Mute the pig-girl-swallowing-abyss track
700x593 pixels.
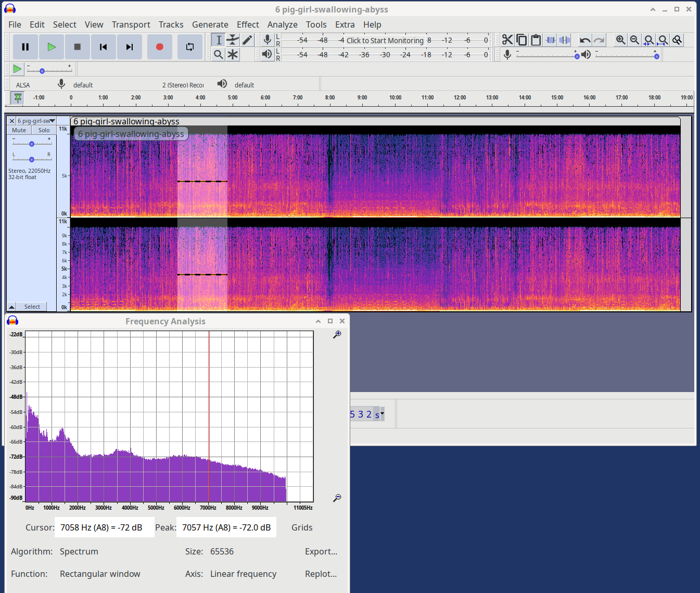tap(19, 130)
